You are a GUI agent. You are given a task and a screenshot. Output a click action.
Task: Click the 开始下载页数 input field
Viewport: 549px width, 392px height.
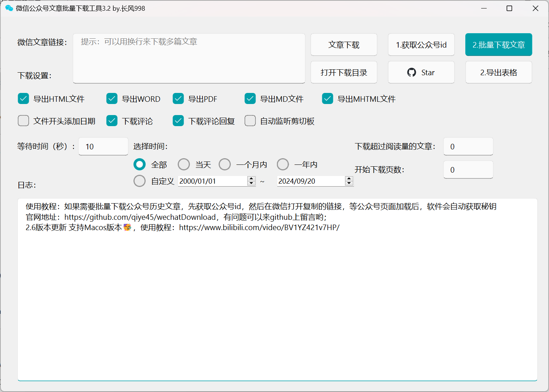coord(468,170)
